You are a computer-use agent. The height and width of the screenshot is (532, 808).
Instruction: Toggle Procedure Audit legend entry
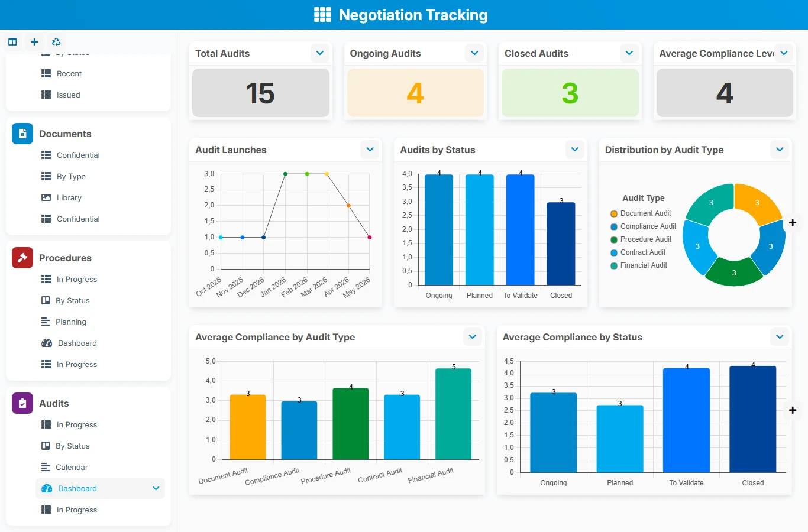641,239
